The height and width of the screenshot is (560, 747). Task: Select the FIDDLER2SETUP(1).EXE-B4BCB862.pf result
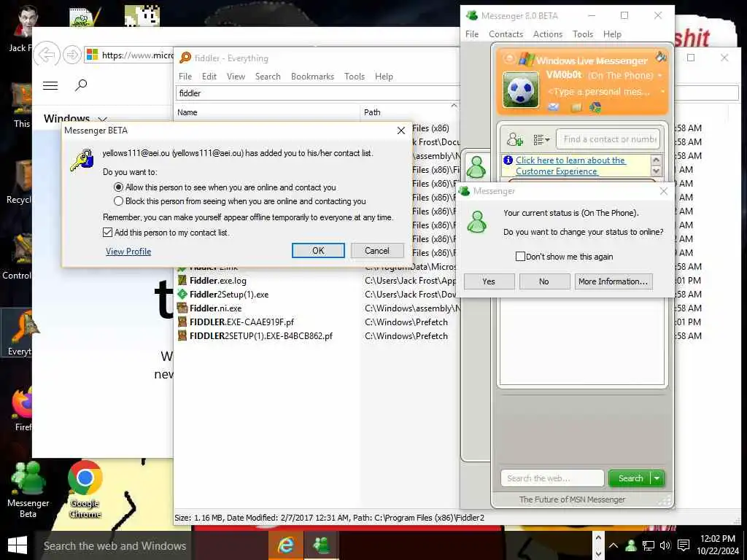260,335
